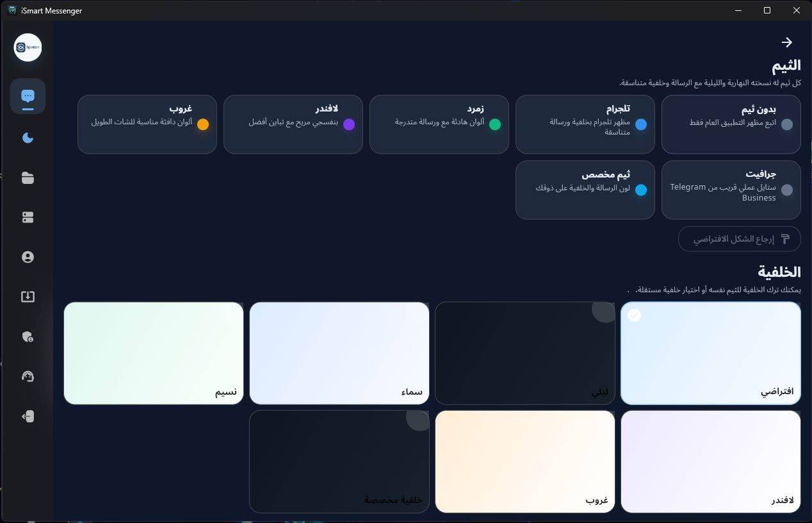Click the logout icon in sidebar
Screen dimensions: 812x523
(28, 416)
